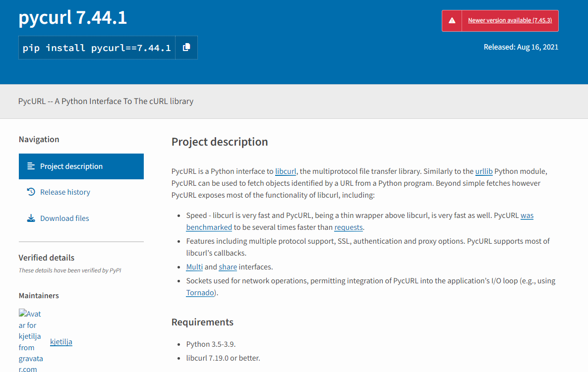Click kjetilja's avatar image
Image resolution: width=588 pixels, height=372 pixels.
click(31, 341)
